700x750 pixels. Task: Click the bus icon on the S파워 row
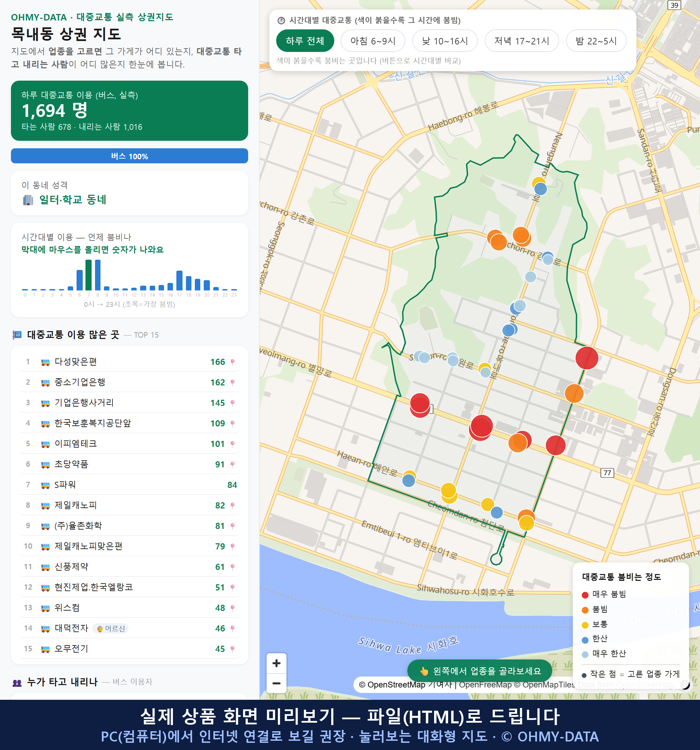coord(45,485)
